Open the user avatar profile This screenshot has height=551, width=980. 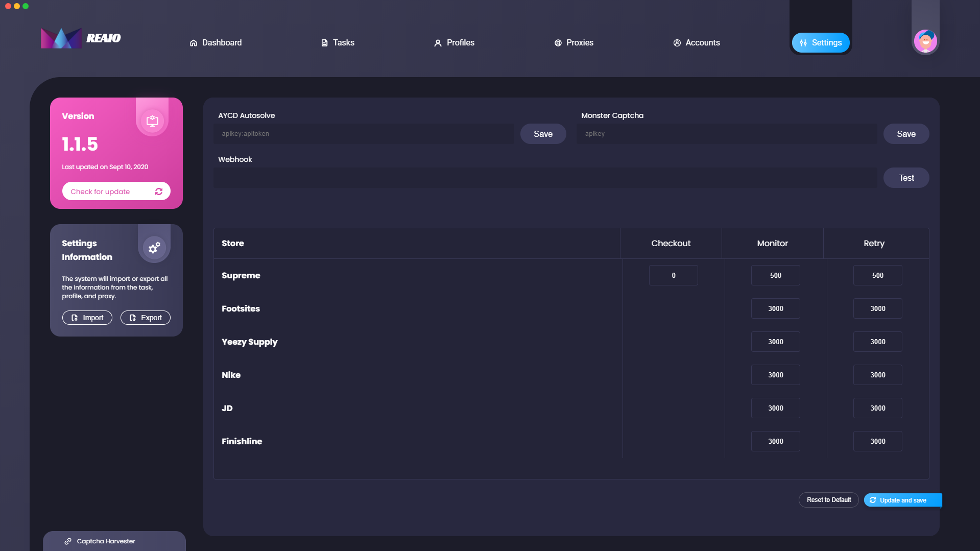pyautogui.click(x=925, y=41)
